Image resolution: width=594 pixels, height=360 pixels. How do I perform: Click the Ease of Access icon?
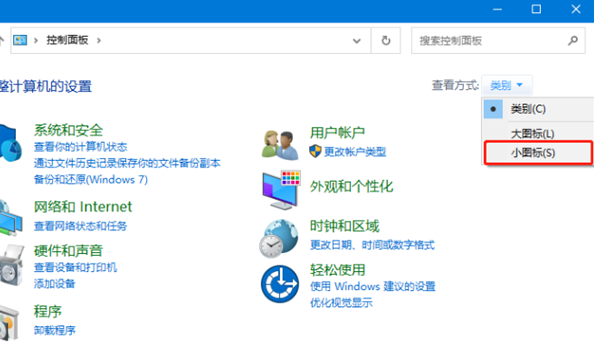(280, 284)
